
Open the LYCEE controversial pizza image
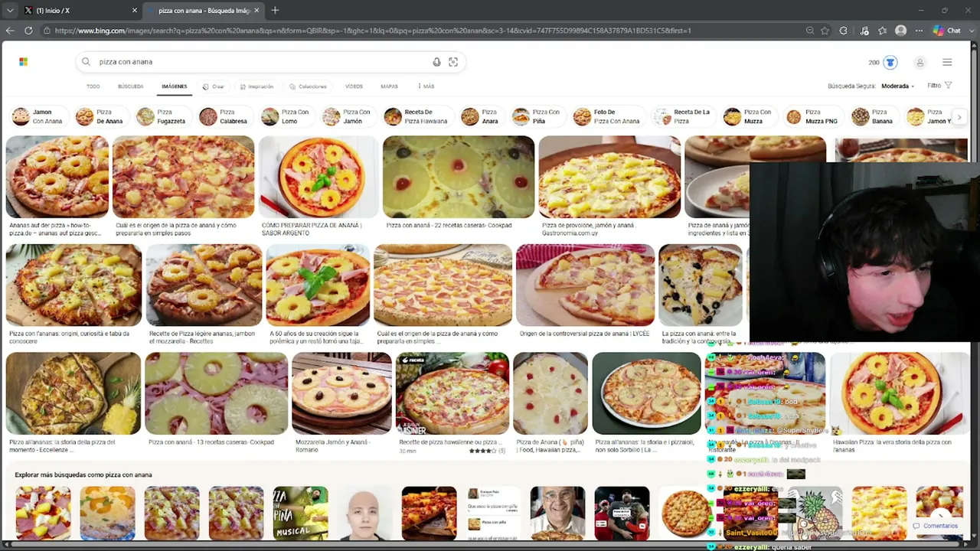(586, 285)
